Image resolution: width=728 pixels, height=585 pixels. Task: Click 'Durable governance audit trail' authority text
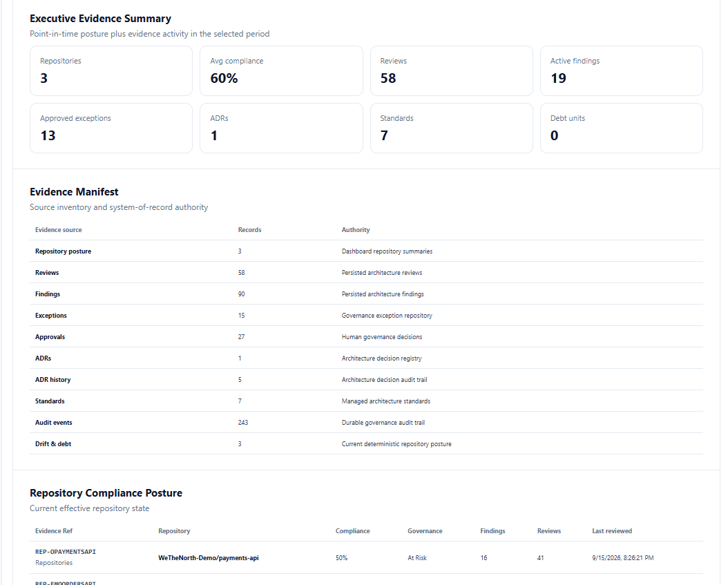383,423
